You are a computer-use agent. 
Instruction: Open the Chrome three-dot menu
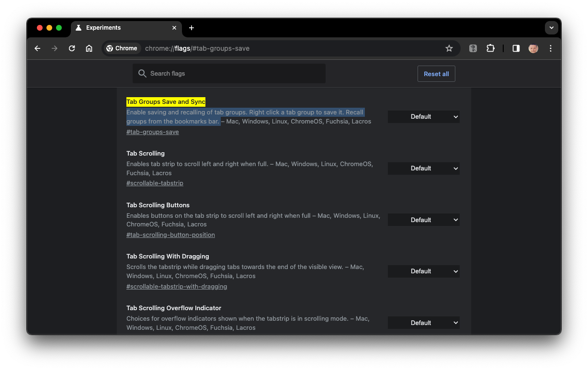(551, 48)
